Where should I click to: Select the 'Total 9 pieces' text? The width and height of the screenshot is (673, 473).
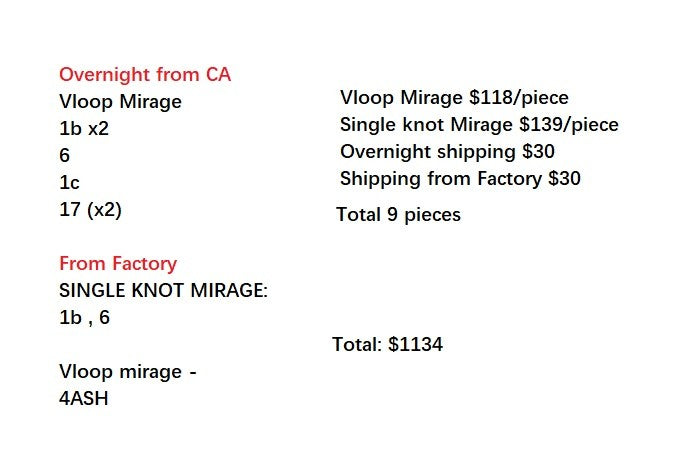tap(399, 214)
